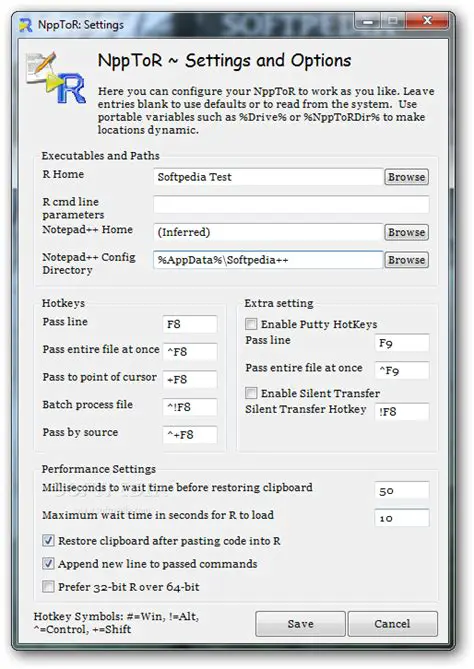Click the 'NppToR ~ Settings and Options' heading
Viewport: 474px width, 669px height.
(224, 61)
